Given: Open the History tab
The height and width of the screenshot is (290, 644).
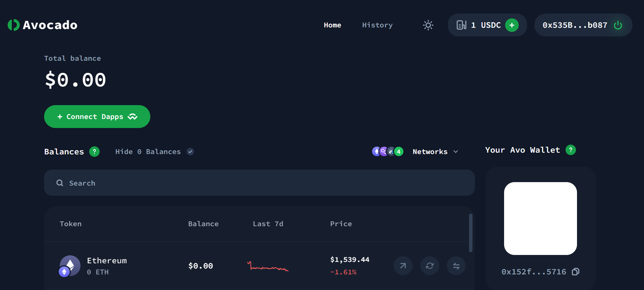Looking at the screenshot, I should point(377,25).
